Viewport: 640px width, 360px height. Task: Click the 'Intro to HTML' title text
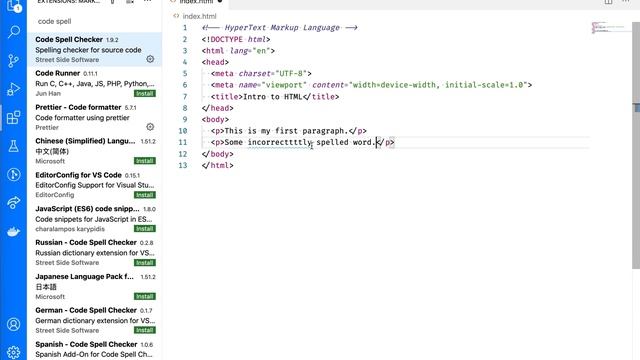(273, 97)
